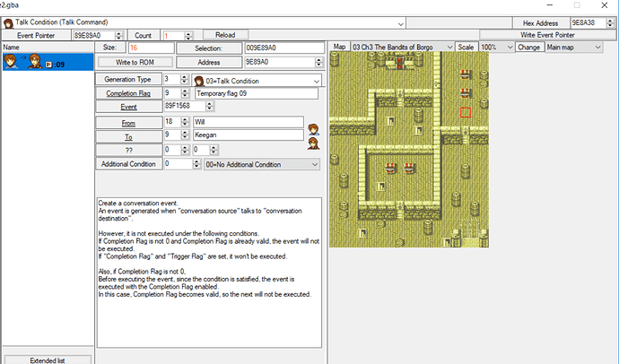
Task: Open the Main map dropdown
Action: coord(597,48)
